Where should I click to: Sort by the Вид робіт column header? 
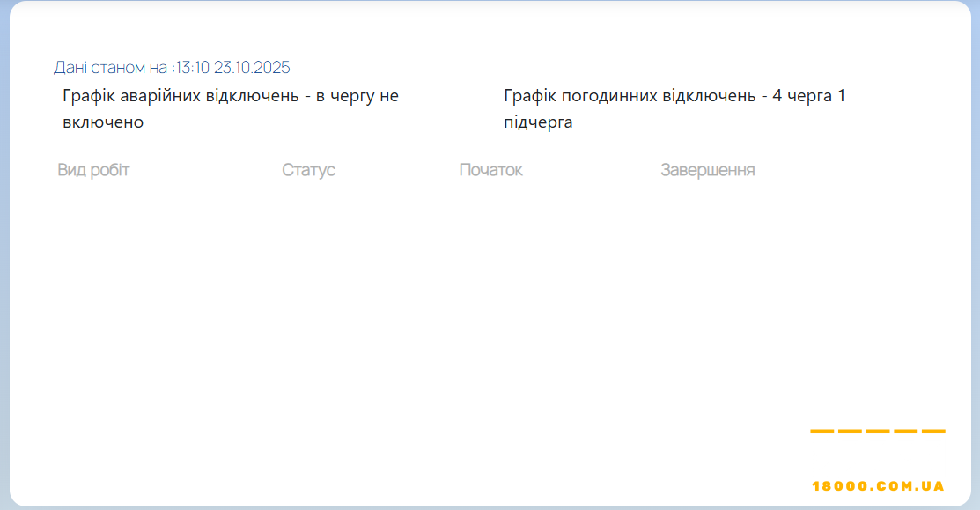93,170
